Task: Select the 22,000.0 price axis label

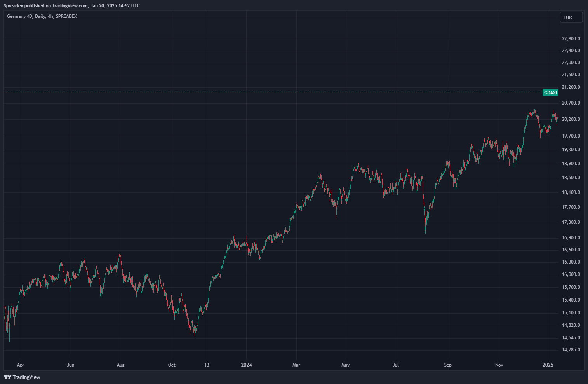Action: (x=571, y=63)
